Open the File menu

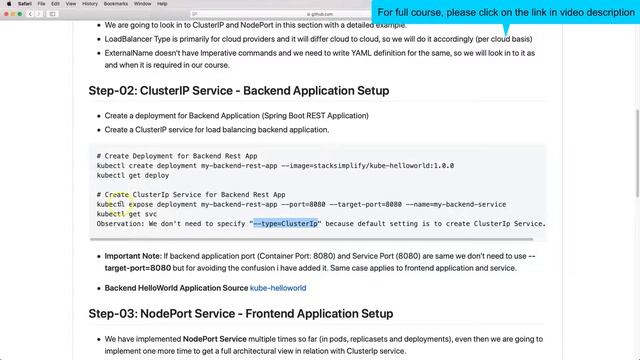[41, 4]
